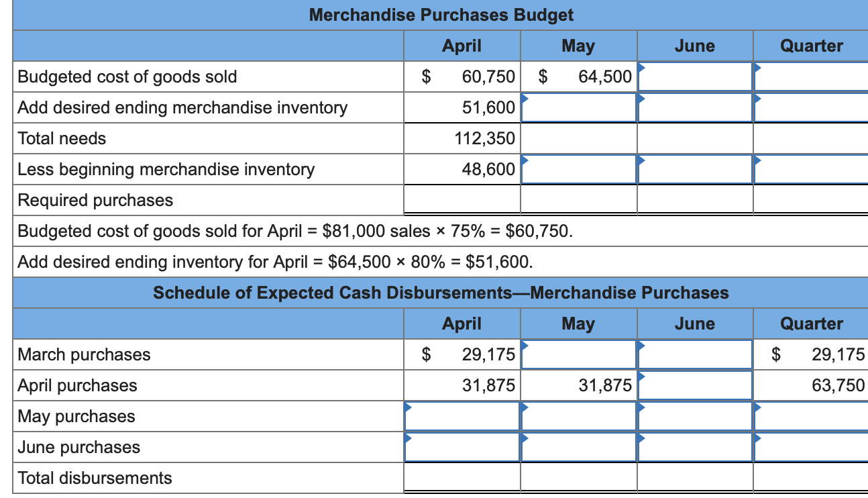
Task: Click March purchases row label
Action: pos(84,354)
